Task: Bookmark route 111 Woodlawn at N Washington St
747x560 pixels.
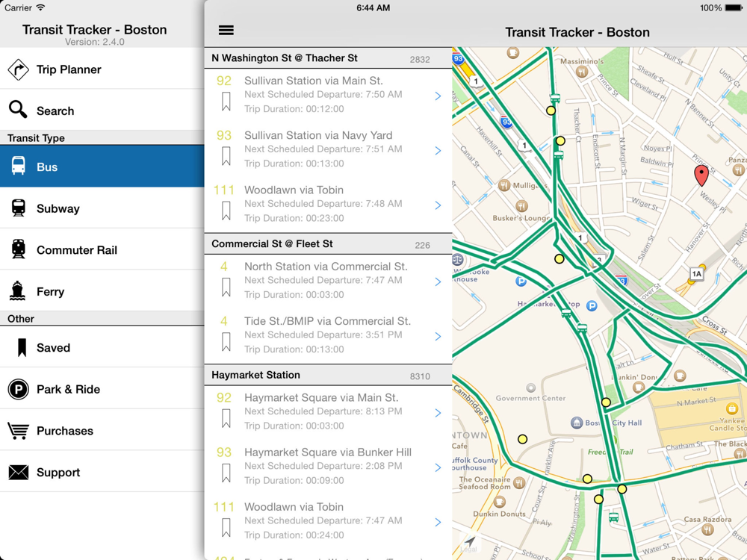Action: coord(226,211)
